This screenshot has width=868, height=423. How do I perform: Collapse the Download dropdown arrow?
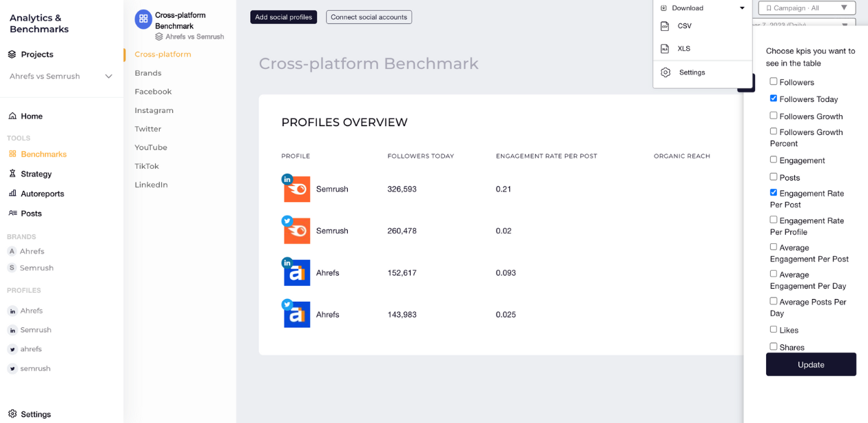click(742, 8)
